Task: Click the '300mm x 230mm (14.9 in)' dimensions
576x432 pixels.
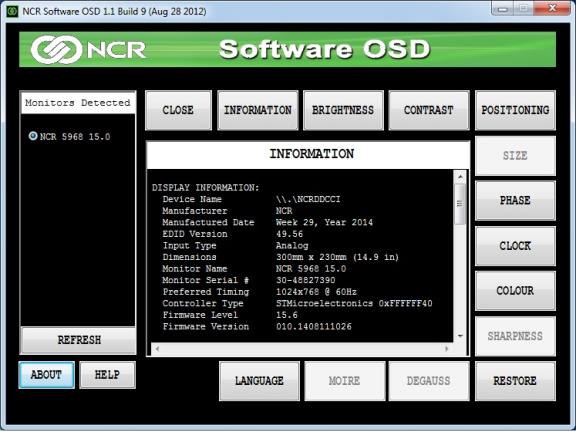Action: [337, 257]
